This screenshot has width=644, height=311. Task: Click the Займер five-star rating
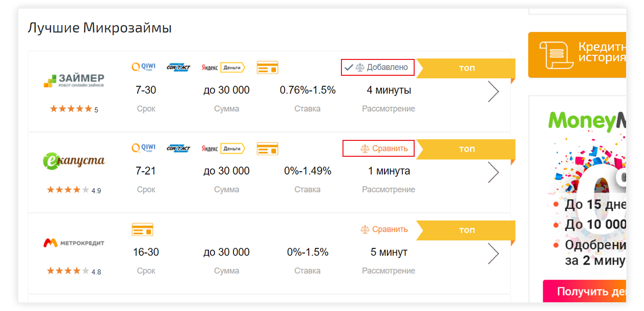[71, 109]
